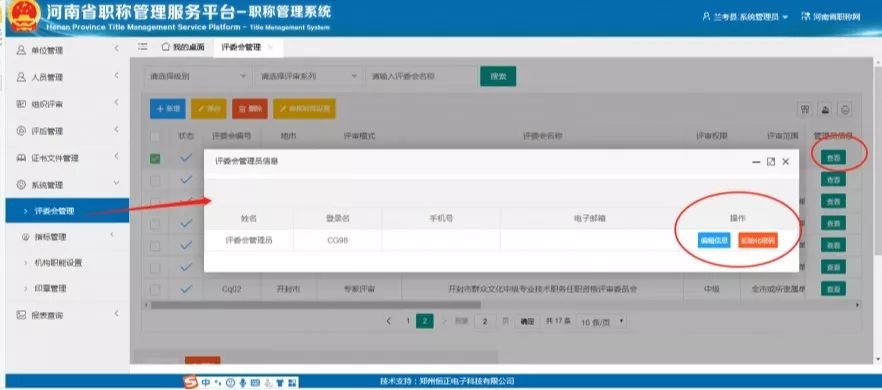Expand 单位管理 using its chevron
The height and width of the screenshot is (390, 882).
click(116, 49)
